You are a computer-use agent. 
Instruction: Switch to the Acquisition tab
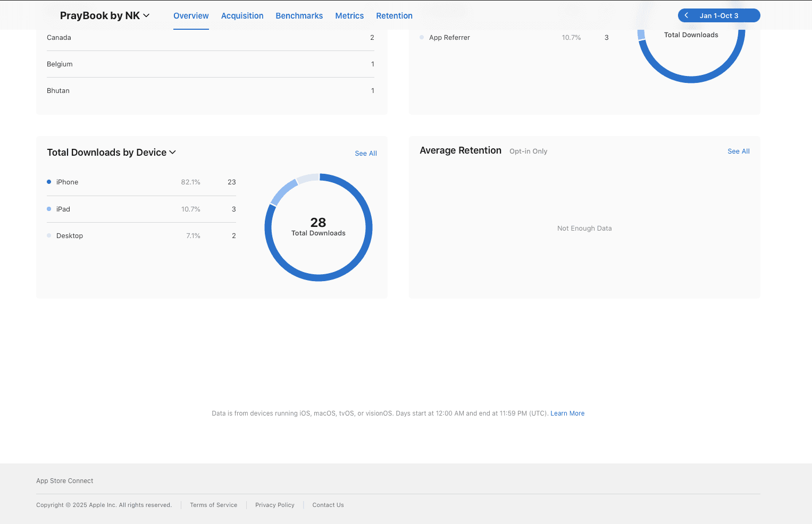coord(242,15)
